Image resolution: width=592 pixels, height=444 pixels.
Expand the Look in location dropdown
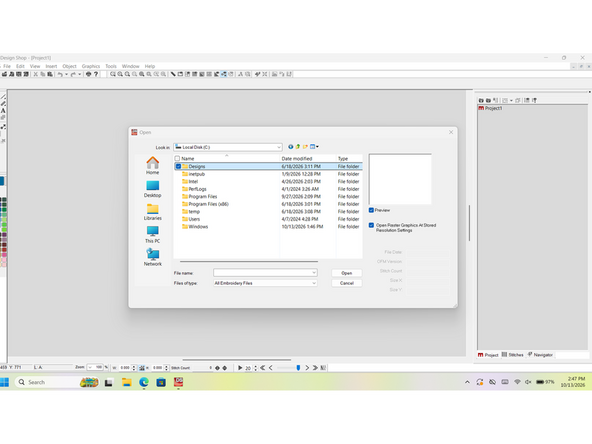[279, 147]
